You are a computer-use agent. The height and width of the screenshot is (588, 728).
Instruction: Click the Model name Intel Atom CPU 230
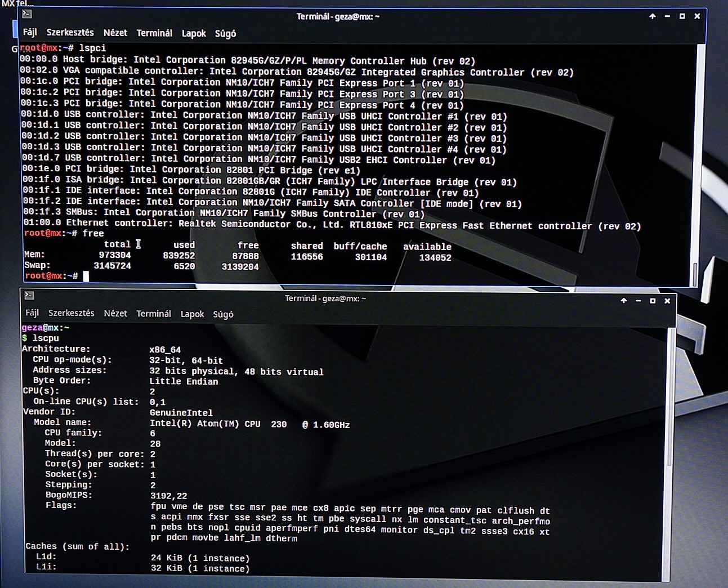coord(250,424)
